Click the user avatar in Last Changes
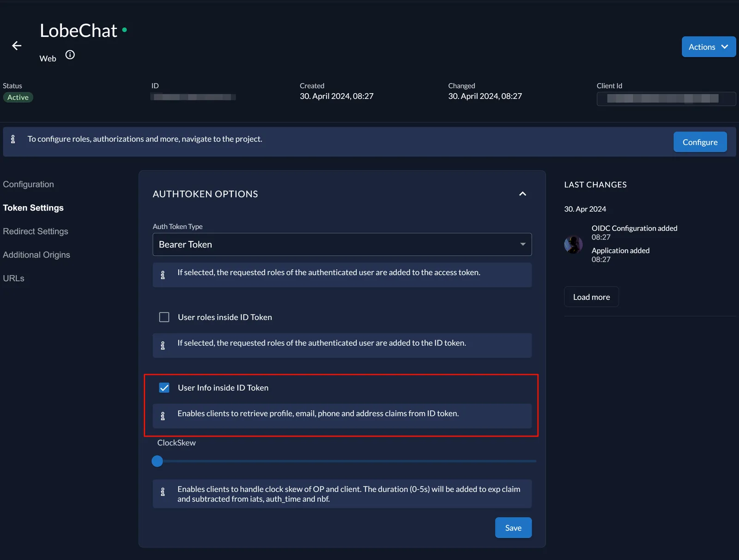The image size is (739, 560). (x=573, y=245)
